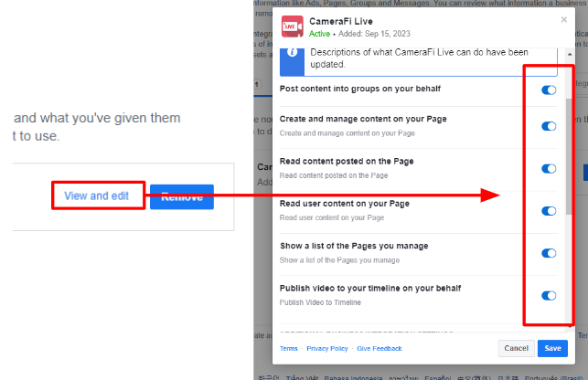The height and width of the screenshot is (380, 588).
Task: Click the bold 'Show a list of the Pages you manage' heading
Action: tap(354, 246)
